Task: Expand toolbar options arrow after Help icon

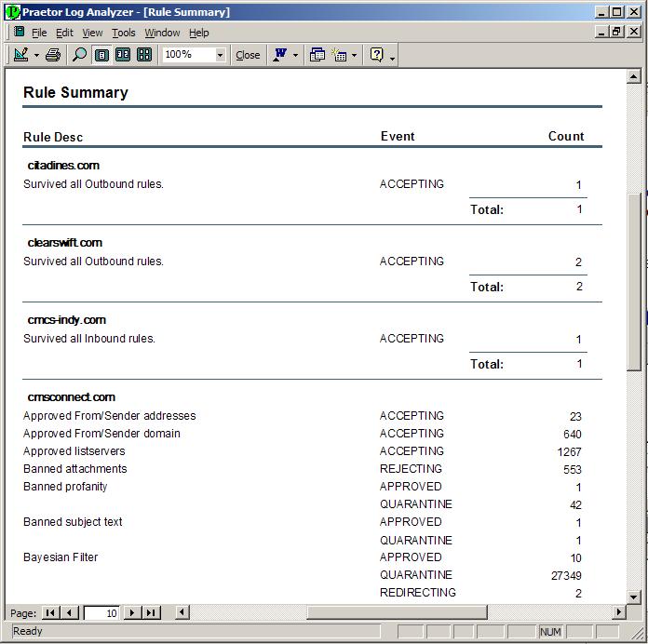Action: 392,59
